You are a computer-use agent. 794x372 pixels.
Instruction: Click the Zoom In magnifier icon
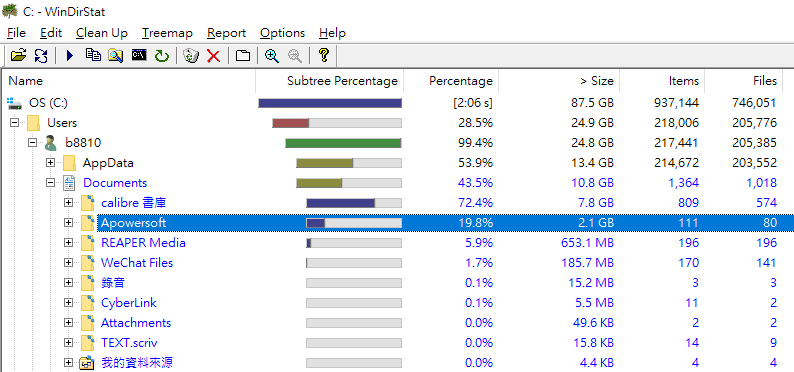(x=272, y=55)
